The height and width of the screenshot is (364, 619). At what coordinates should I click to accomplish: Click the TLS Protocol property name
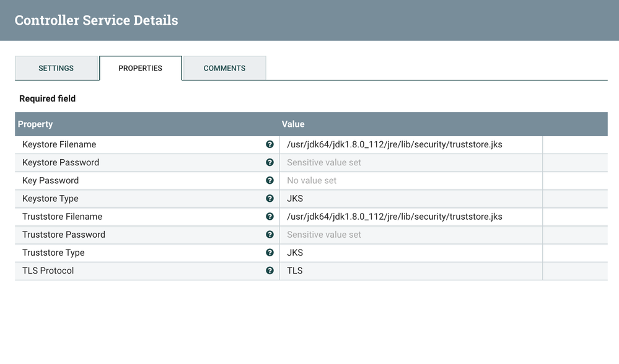pyautogui.click(x=48, y=271)
